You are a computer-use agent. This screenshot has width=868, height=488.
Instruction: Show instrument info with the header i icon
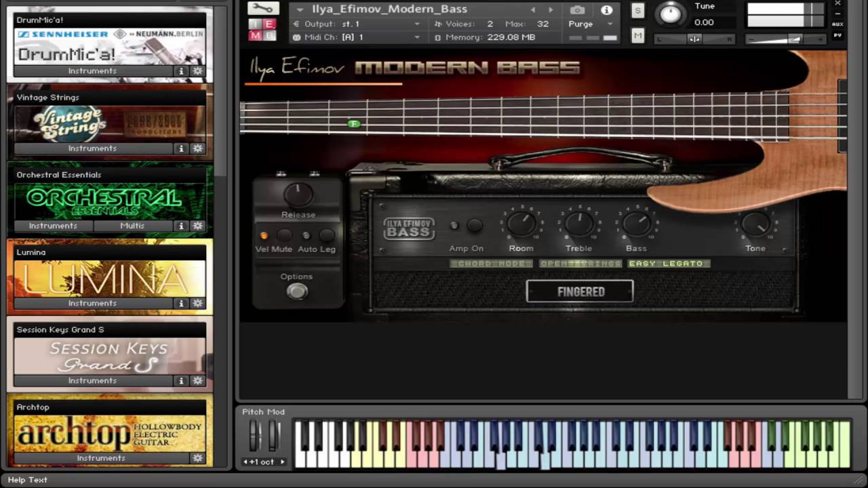pos(606,10)
